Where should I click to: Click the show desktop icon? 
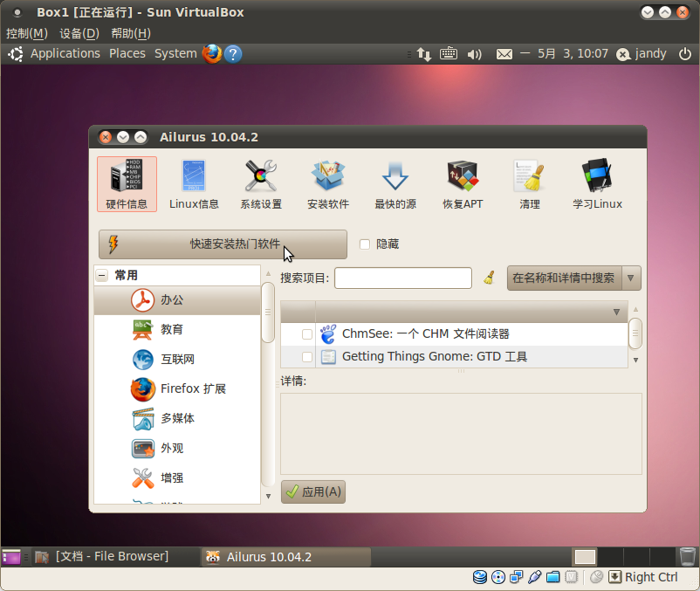11,557
